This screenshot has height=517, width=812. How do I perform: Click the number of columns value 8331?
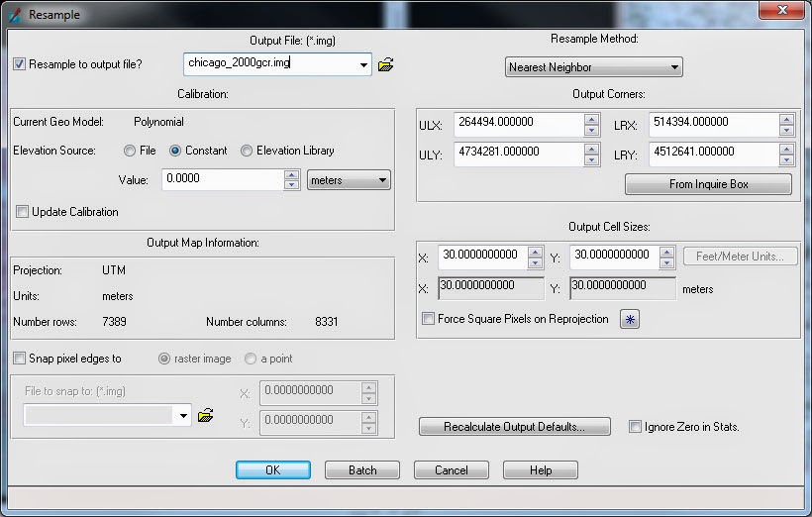coord(326,322)
